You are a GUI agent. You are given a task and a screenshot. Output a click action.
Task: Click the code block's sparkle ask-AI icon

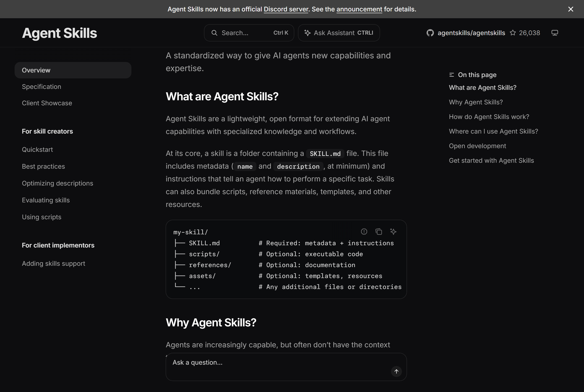coord(393,232)
